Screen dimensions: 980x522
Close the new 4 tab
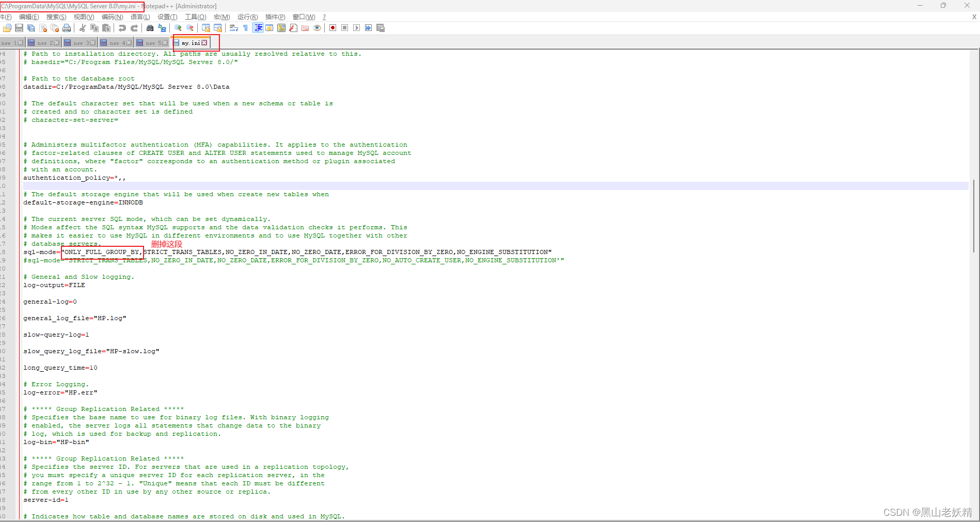[x=129, y=43]
